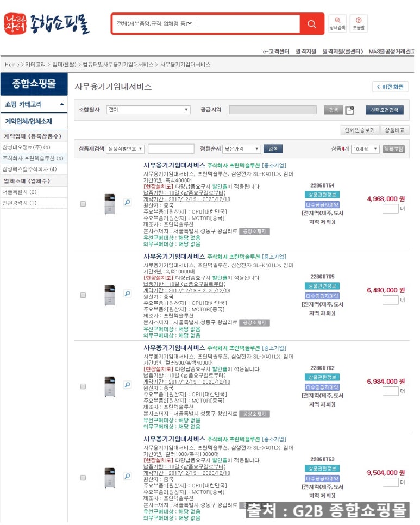Click the 이전화면 back button

390,87
